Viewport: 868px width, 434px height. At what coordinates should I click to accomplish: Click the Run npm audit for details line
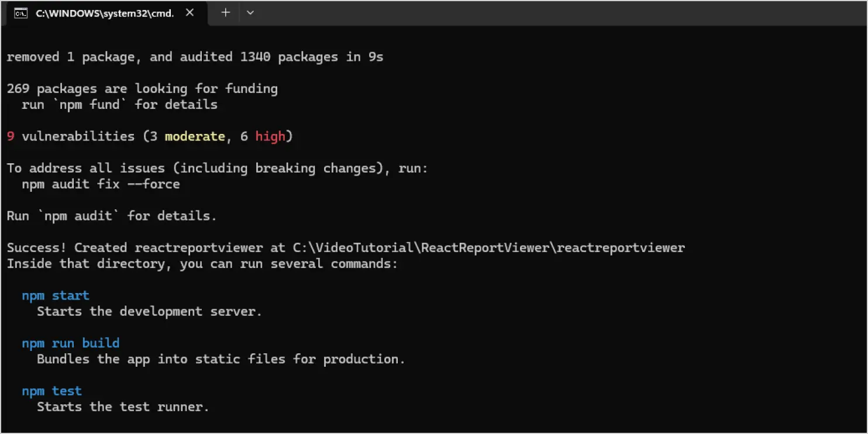click(x=111, y=215)
